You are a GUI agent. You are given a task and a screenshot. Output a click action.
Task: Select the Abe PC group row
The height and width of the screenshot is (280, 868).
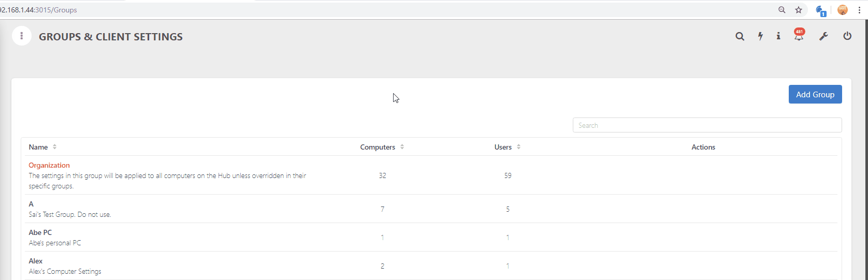[x=40, y=232]
